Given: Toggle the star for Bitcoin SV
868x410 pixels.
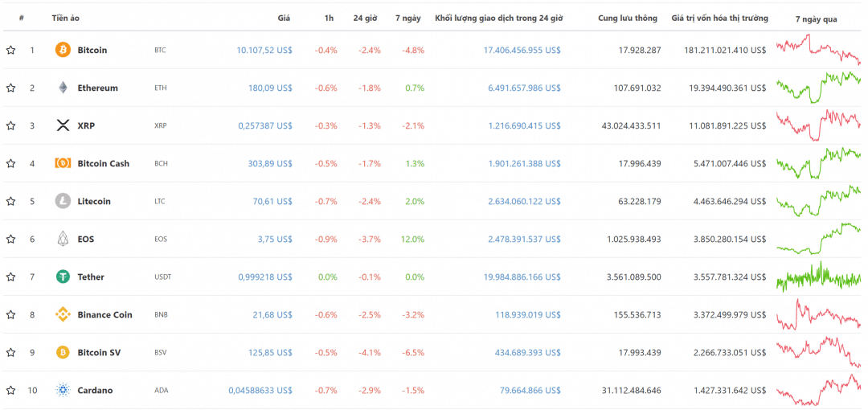Looking at the screenshot, I should [x=10, y=352].
